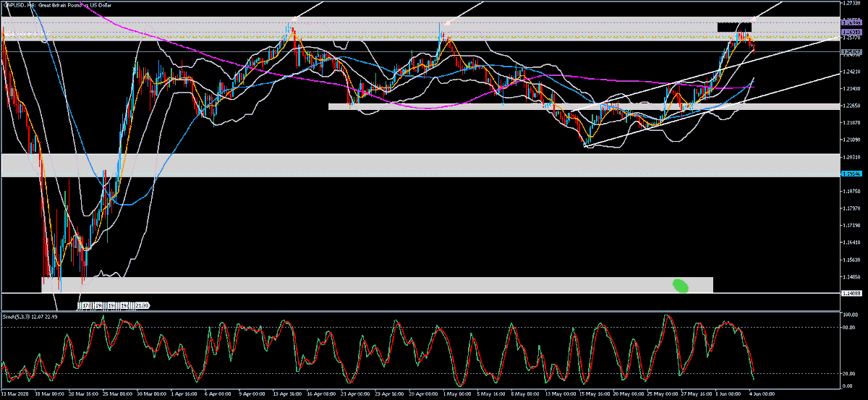Click the 13 Apr 16:00 time label
868x400 pixels.
click(x=288, y=394)
